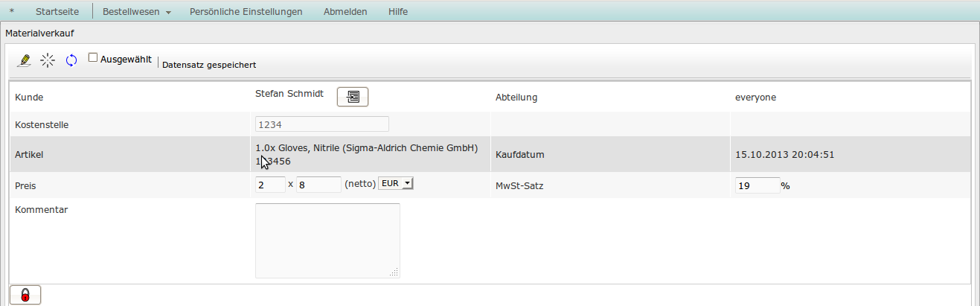Click the blue refresh arrows icon
The height and width of the screenshot is (306, 980).
pos(71,61)
